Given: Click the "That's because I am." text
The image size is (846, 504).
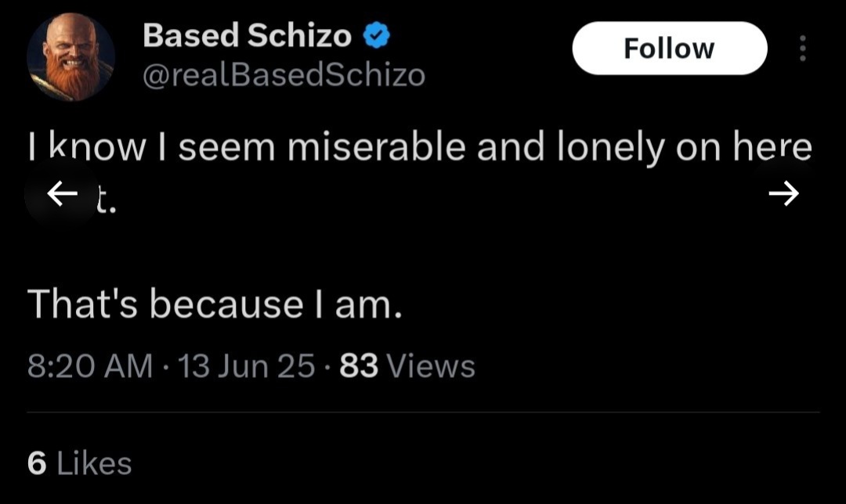Looking at the screenshot, I should click(x=215, y=304).
